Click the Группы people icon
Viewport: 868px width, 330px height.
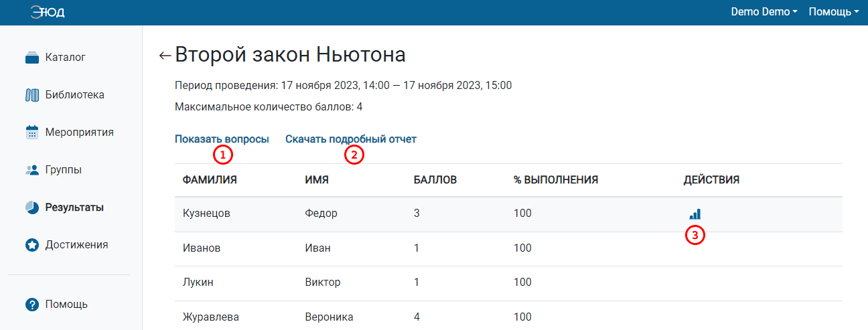[32, 170]
